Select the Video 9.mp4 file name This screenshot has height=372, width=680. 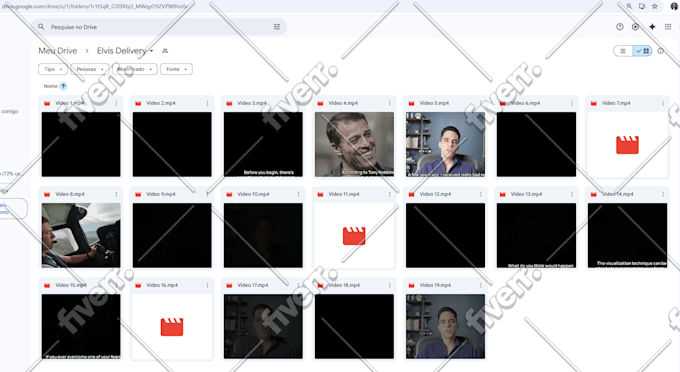point(161,194)
